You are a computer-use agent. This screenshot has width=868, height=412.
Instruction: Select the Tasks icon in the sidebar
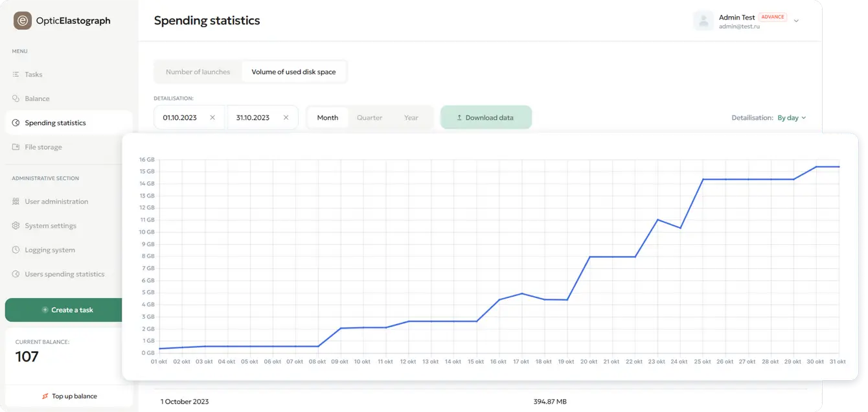point(14,74)
